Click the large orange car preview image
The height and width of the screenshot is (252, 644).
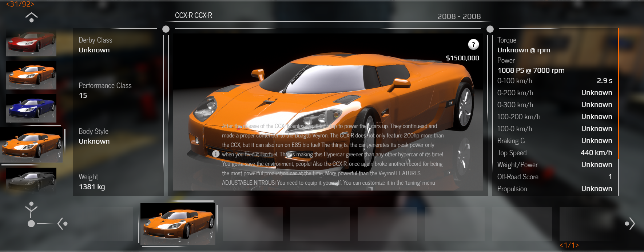[x=328, y=112]
